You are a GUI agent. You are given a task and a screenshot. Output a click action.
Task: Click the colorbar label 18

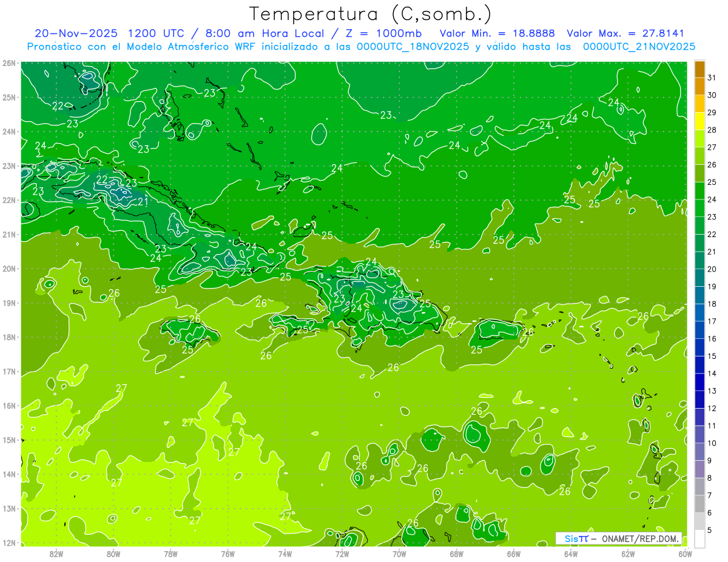[x=712, y=304]
